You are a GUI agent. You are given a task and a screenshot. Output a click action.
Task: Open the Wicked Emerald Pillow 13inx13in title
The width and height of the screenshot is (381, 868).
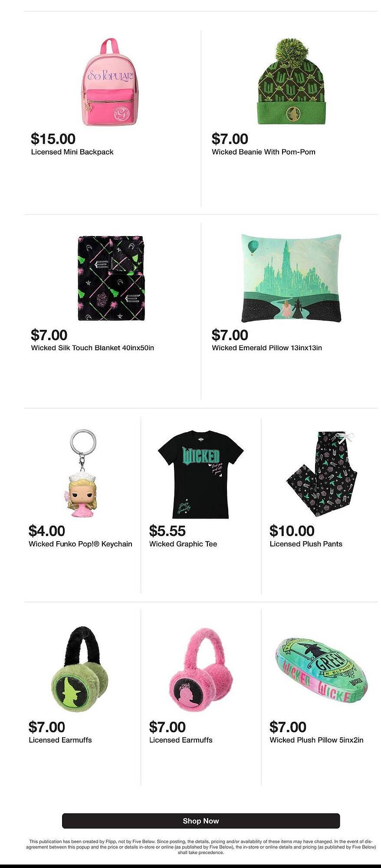(267, 348)
